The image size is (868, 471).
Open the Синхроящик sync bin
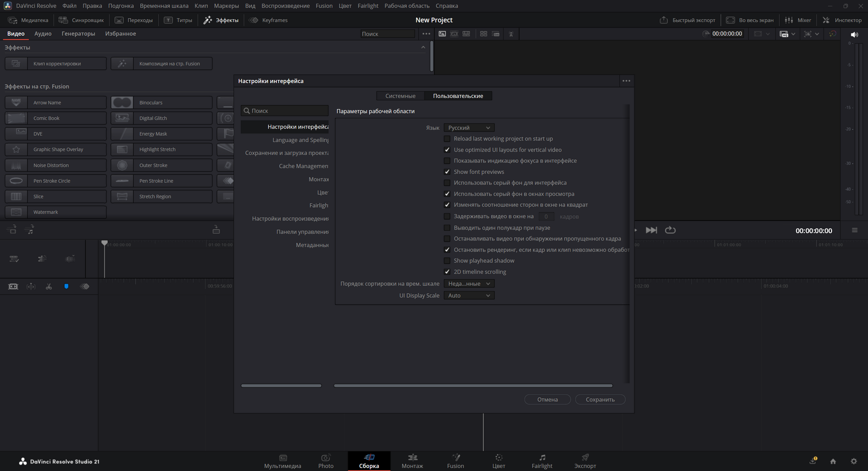click(x=81, y=20)
